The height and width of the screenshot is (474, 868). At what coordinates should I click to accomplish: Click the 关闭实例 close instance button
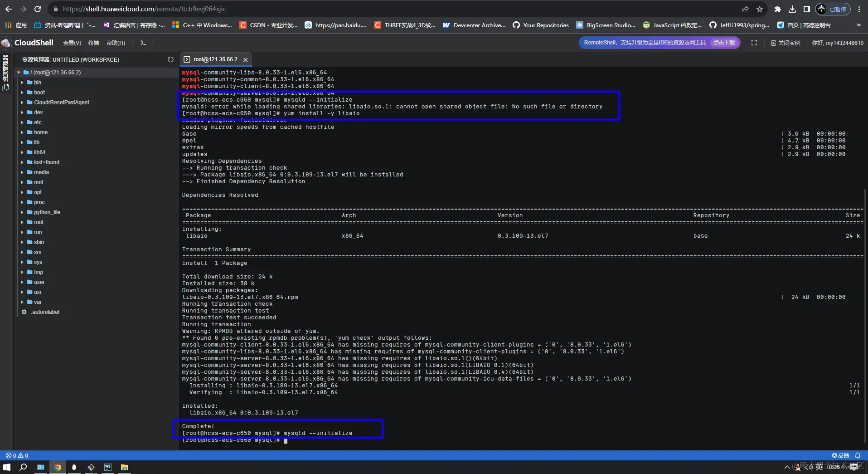(x=786, y=43)
